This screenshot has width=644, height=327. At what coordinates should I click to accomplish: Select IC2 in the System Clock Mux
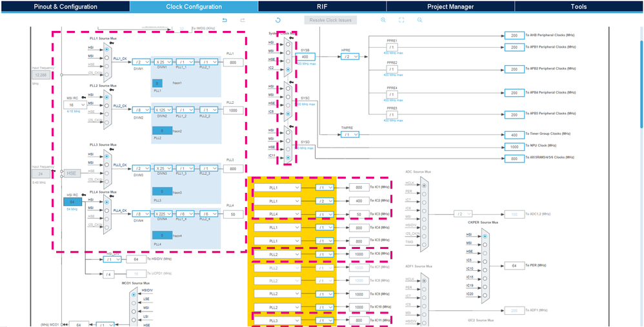(288, 70)
